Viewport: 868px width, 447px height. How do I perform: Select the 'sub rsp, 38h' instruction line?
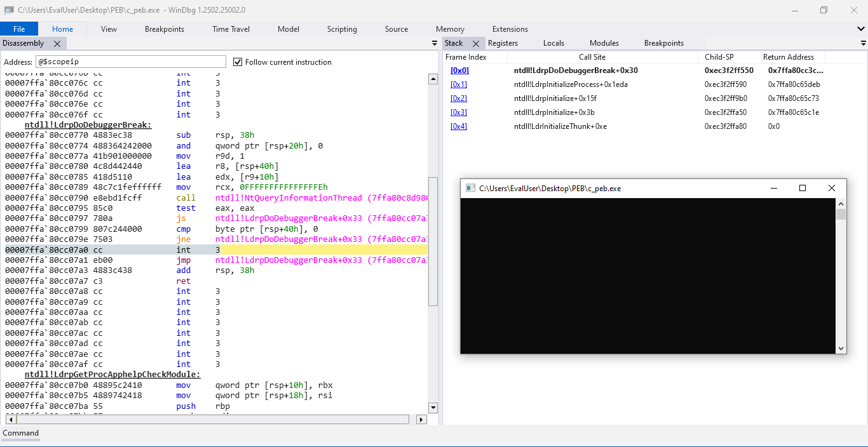pyautogui.click(x=216, y=135)
